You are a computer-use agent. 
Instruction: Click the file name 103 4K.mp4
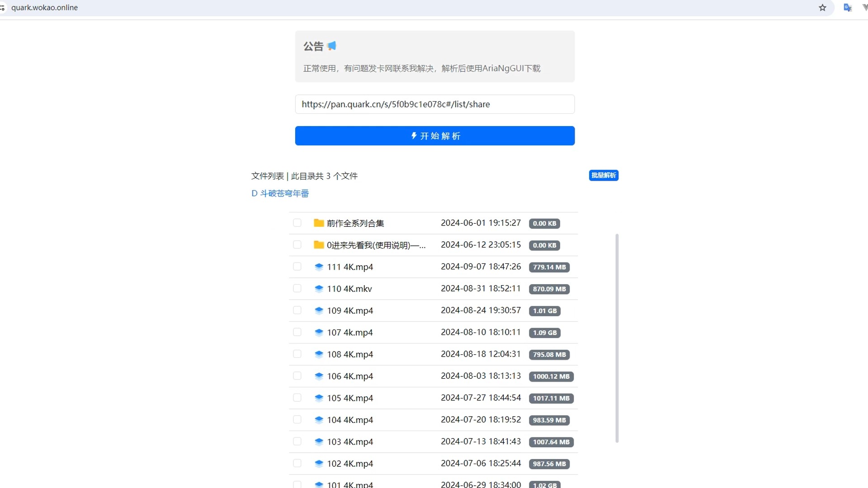point(350,442)
